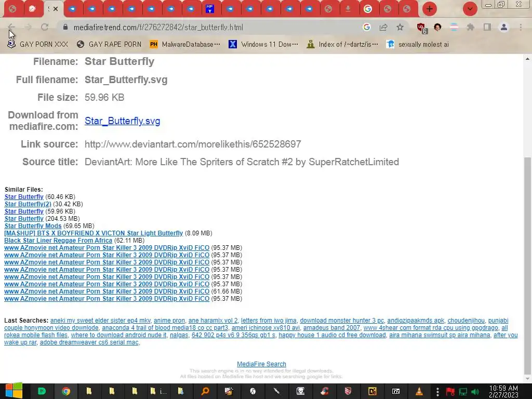This screenshot has width=532, height=399.
Task: Click the scrollbar up arrow
Action: click(x=528, y=59)
